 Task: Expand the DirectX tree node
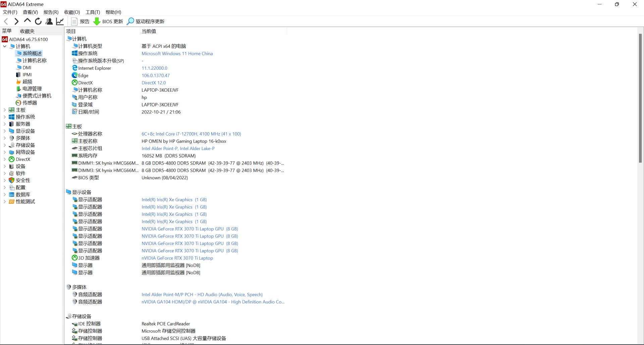(5, 159)
